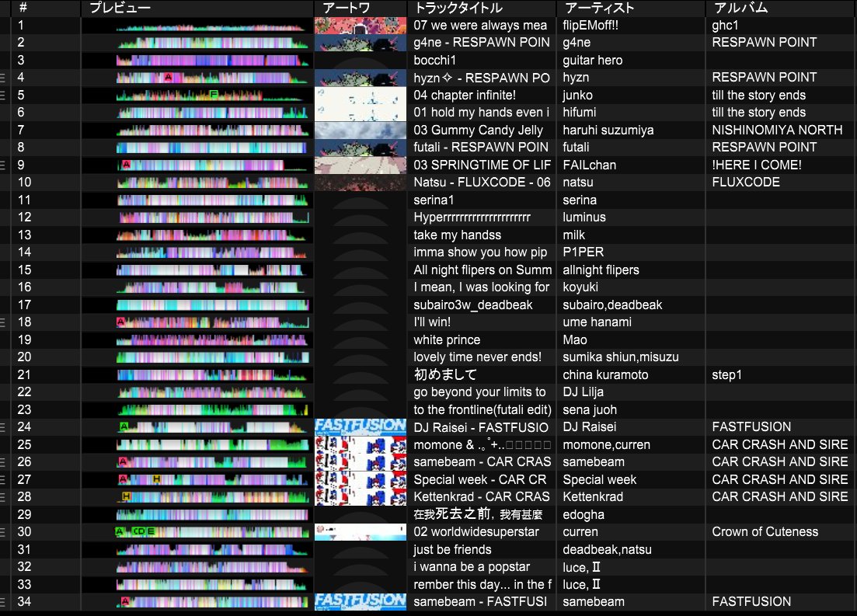Click the artwork thumbnail for 03 SPRINGTIME OF LIF
The width and height of the screenshot is (857, 616).
[x=361, y=165]
